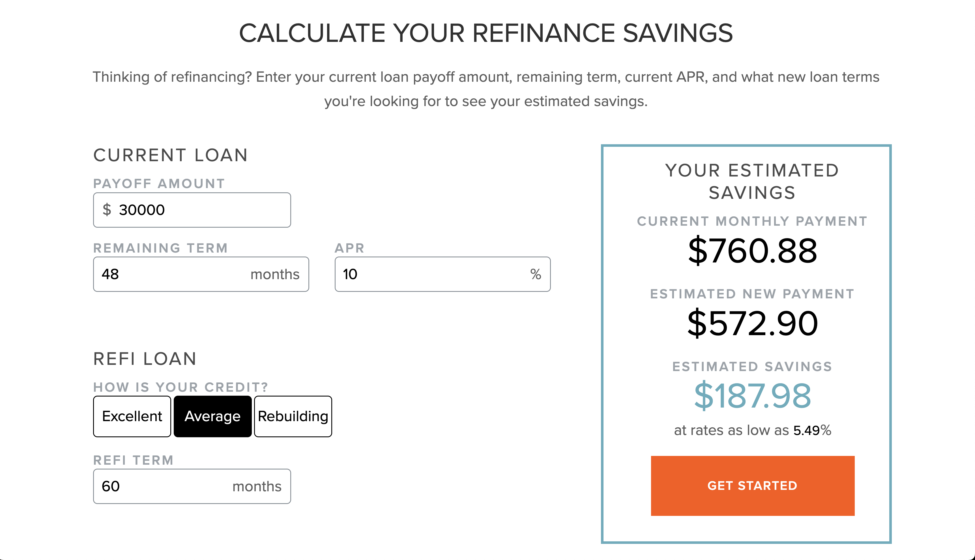Click the $187.98 estimated savings amount

(x=752, y=396)
